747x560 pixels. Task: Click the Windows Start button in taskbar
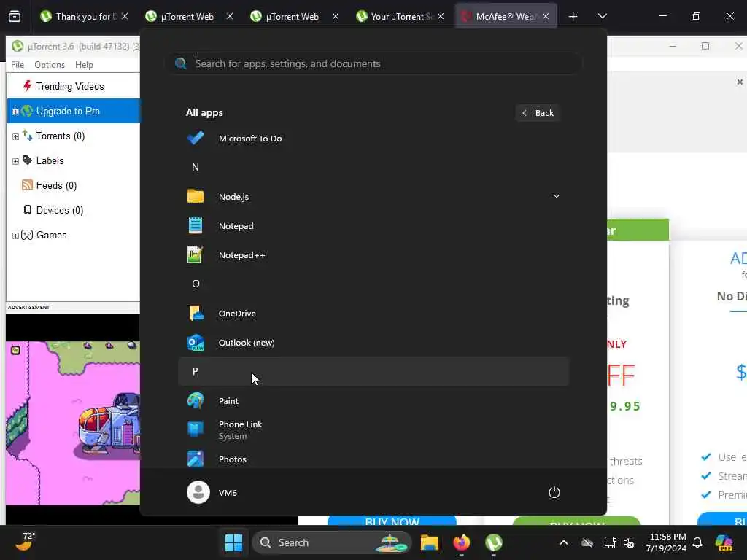(233, 542)
